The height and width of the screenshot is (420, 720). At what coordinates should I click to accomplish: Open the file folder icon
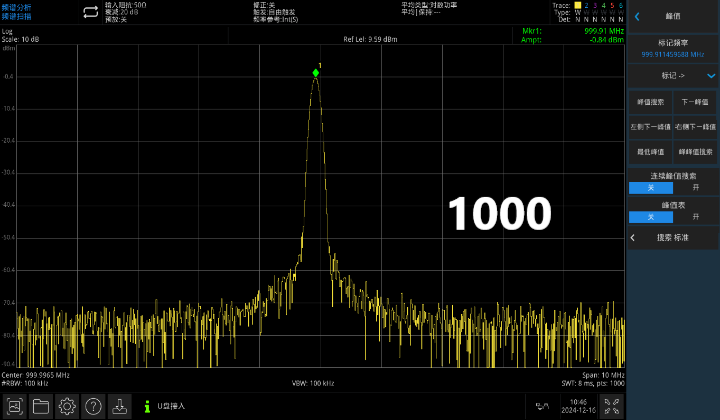41,406
